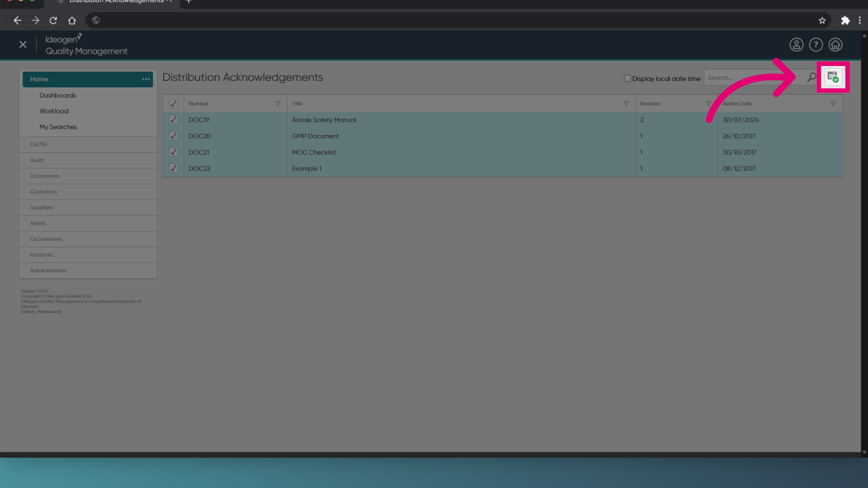The image size is (868, 488).
Task: Open the Number column filter
Action: pyautogui.click(x=278, y=103)
